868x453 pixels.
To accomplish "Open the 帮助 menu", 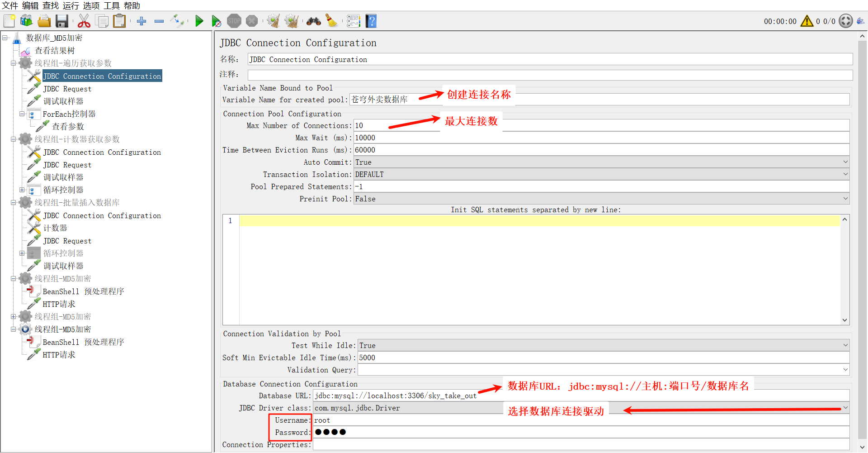I will point(132,5).
